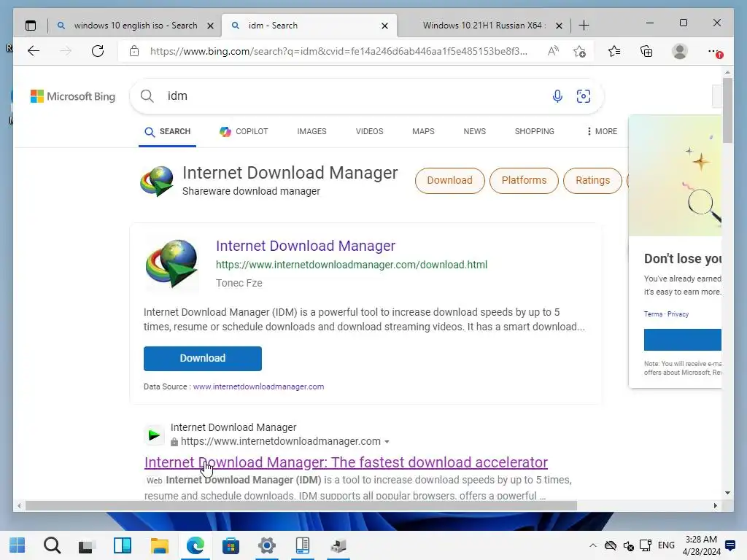
Task: Open Microsoft Store from taskbar
Action: tap(231, 545)
